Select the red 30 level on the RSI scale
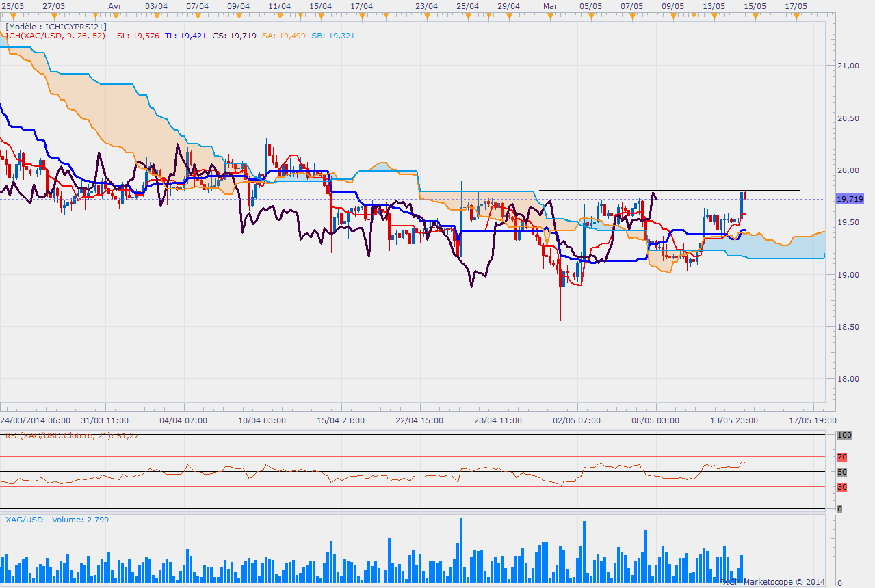875x588 pixels. click(x=842, y=487)
